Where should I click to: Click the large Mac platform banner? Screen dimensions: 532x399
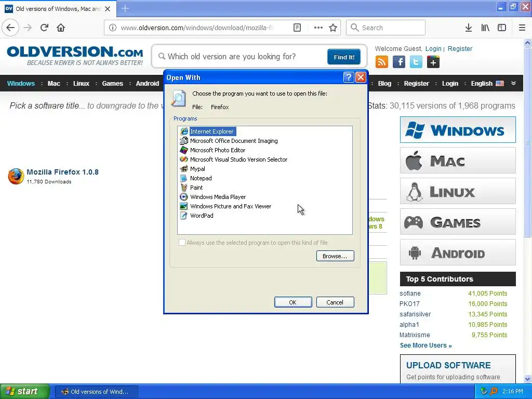coord(458,161)
